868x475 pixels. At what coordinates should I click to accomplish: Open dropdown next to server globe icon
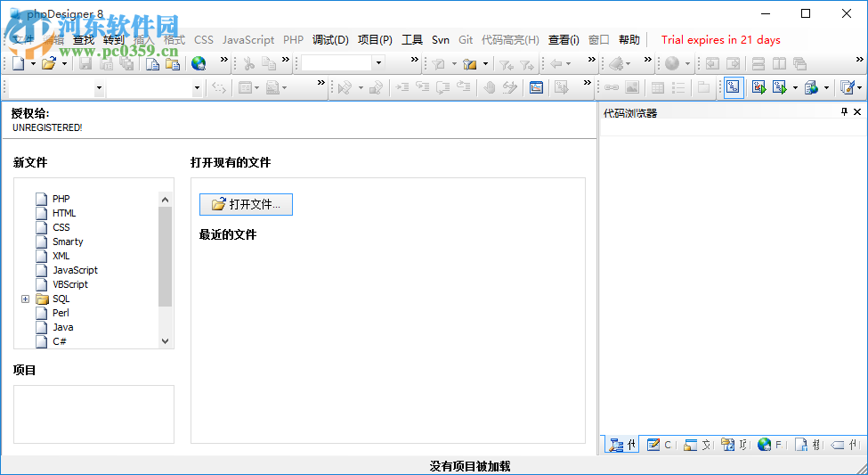[x=826, y=87]
